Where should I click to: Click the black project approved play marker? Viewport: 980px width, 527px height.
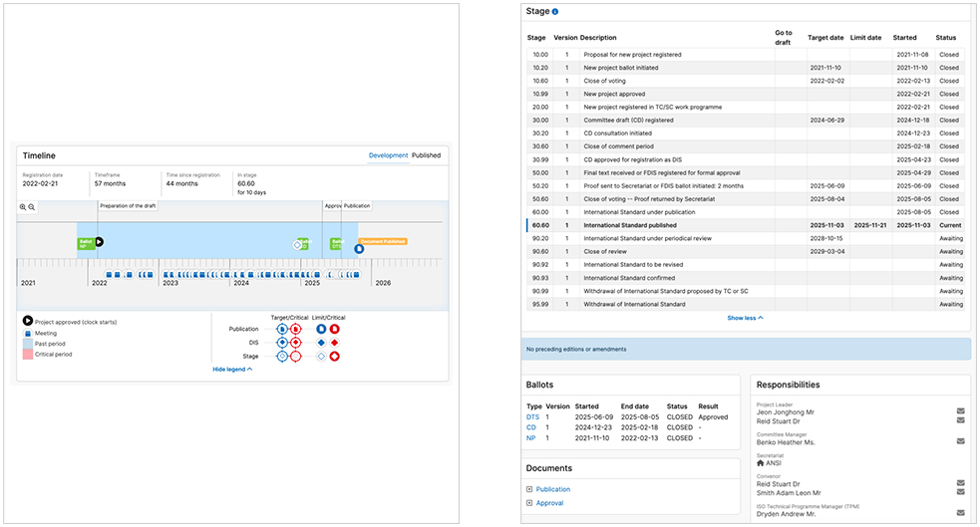point(99,242)
